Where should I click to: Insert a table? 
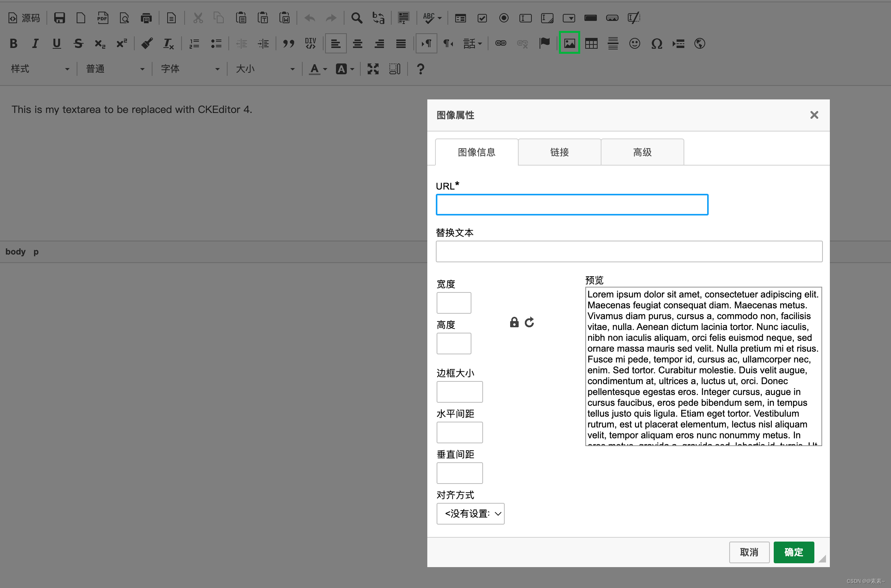[591, 43]
